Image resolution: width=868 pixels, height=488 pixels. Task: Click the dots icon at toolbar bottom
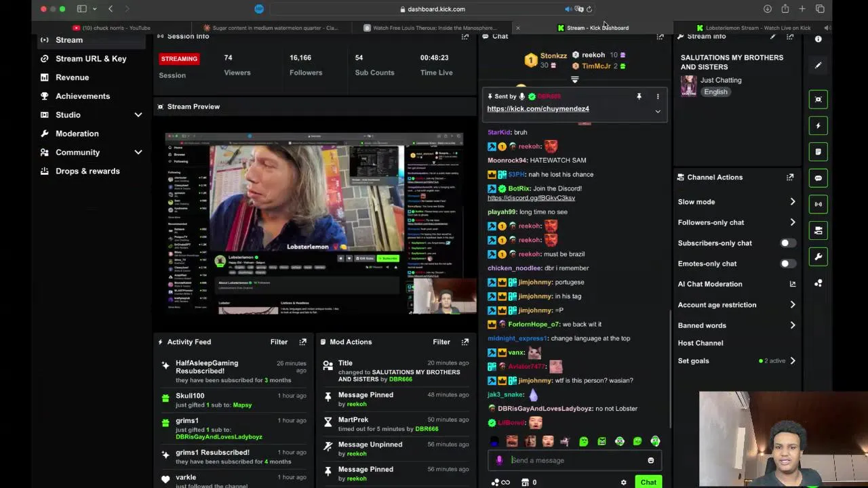pos(818,283)
